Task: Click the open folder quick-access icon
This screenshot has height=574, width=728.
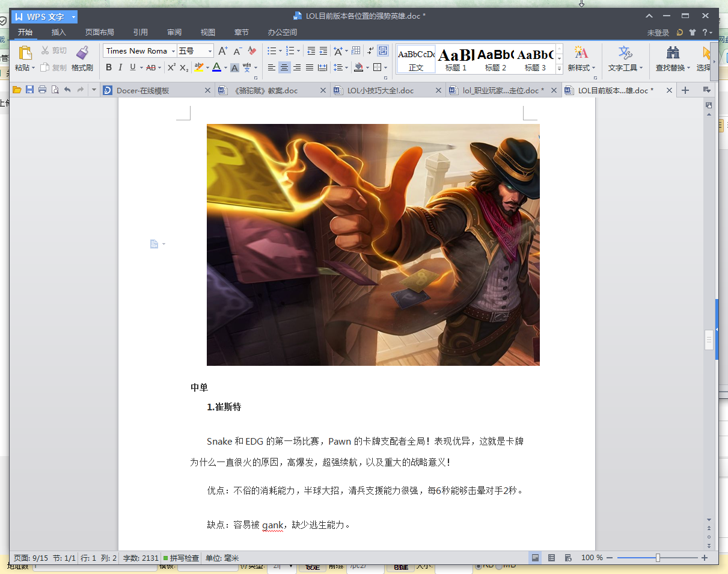Action: [x=17, y=90]
